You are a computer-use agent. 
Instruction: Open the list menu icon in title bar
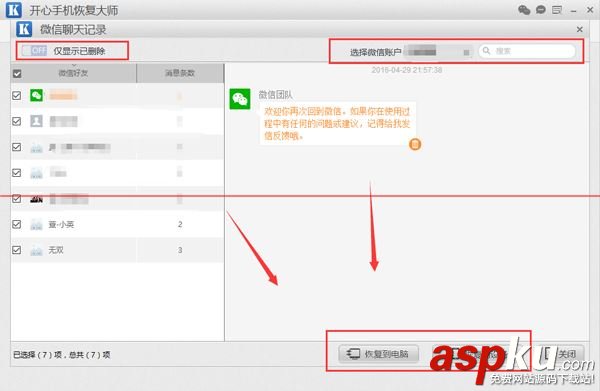point(557,10)
